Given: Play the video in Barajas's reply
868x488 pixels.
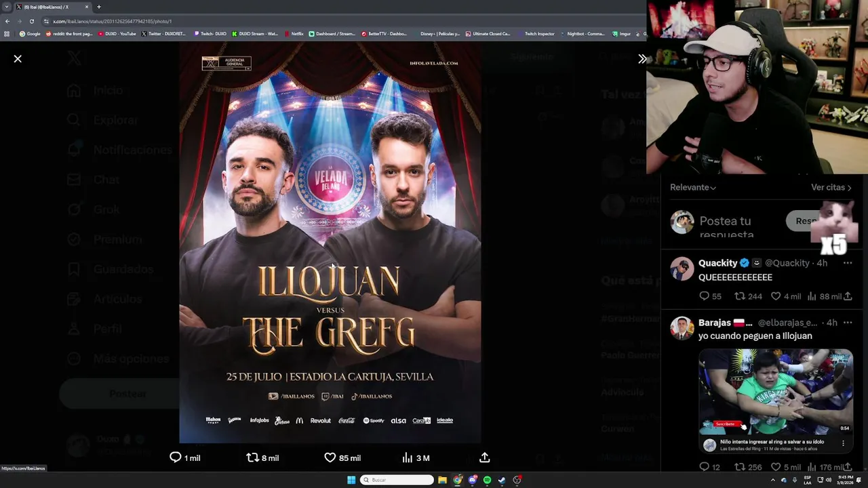Looking at the screenshot, I should click(776, 391).
